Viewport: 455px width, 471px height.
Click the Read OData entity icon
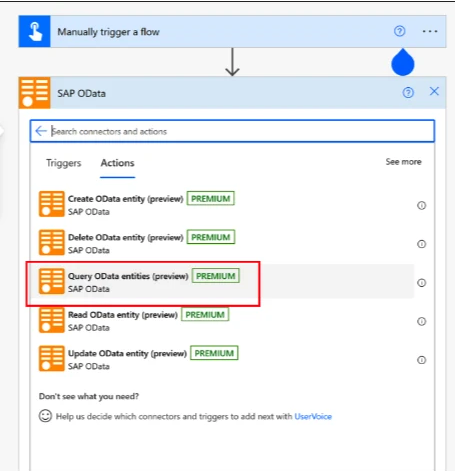(51, 320)
